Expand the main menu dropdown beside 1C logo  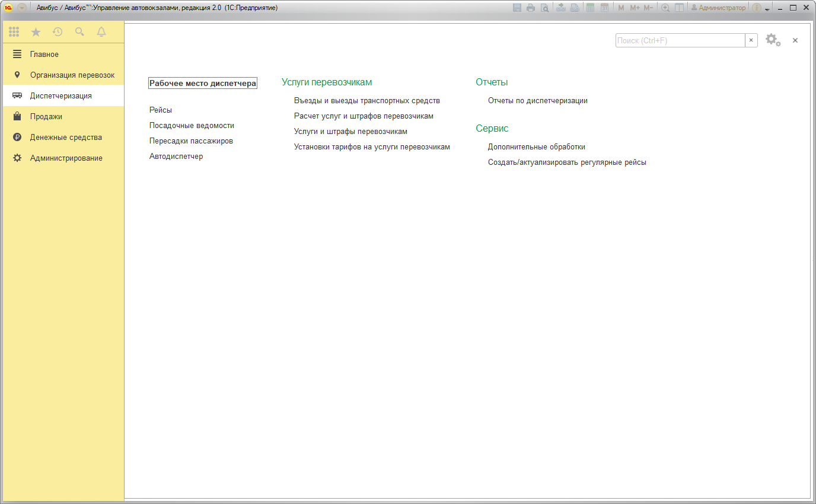pyautogui.click(x=22, y=8)
